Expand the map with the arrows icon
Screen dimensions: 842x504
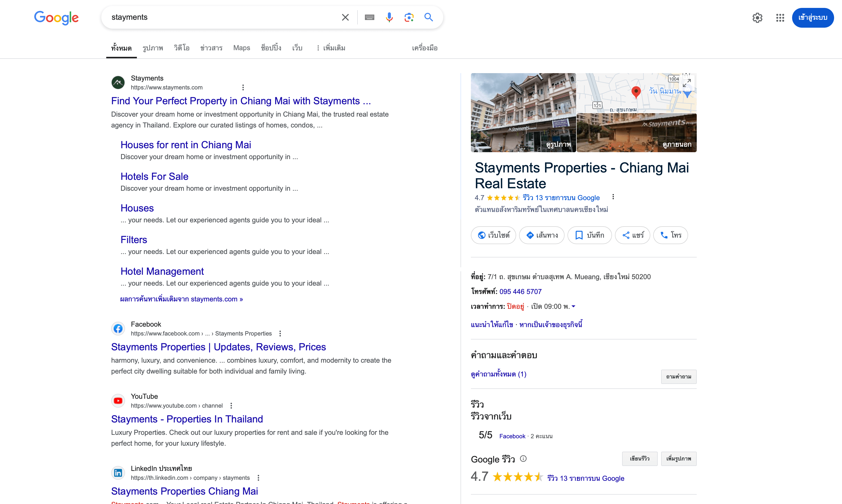point(687,83)
